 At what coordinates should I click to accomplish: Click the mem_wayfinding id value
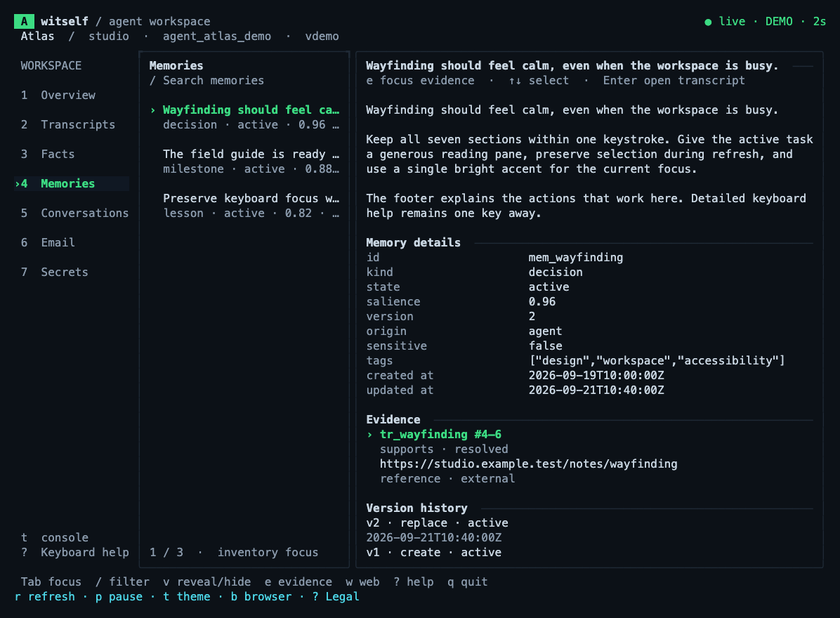click(x=576, y=258)
